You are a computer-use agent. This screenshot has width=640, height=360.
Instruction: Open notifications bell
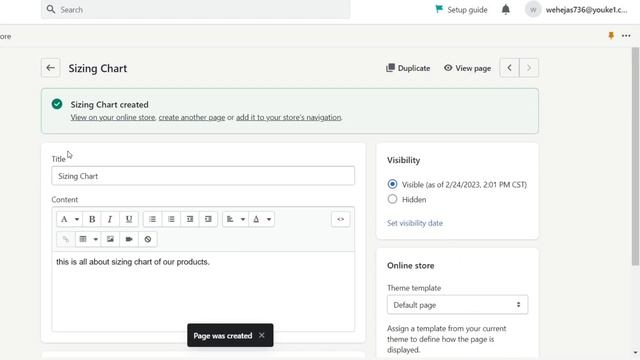[506, 9]
